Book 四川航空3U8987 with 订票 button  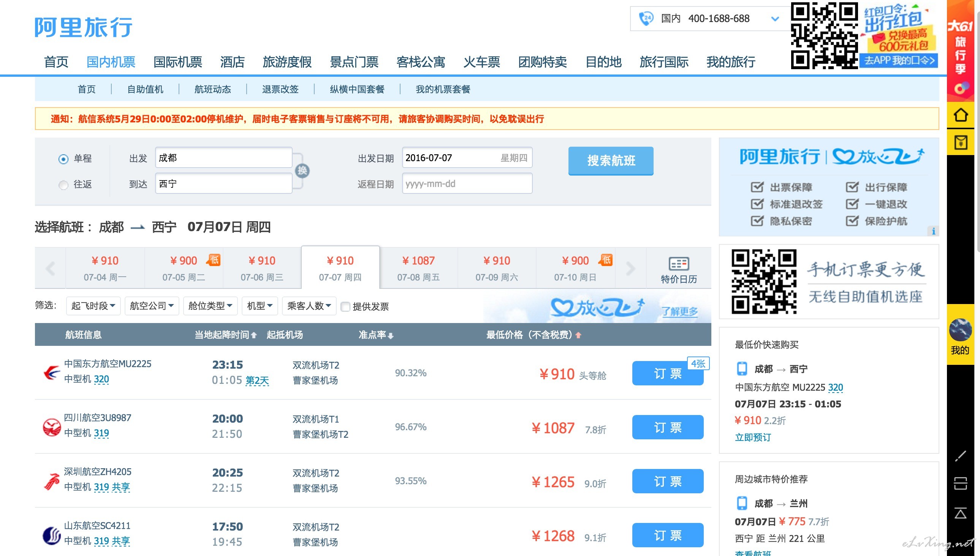coord(668,427)
